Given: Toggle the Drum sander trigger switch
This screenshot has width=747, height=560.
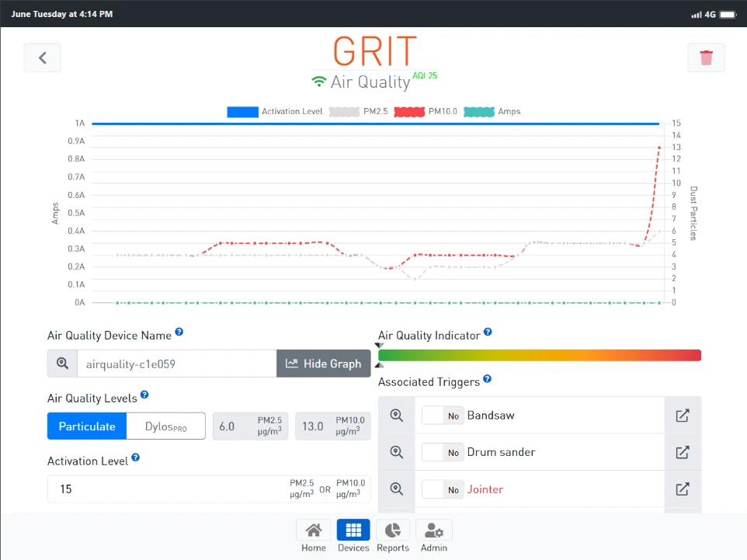Looking at the screenshot, I should (x=443, y=452).
